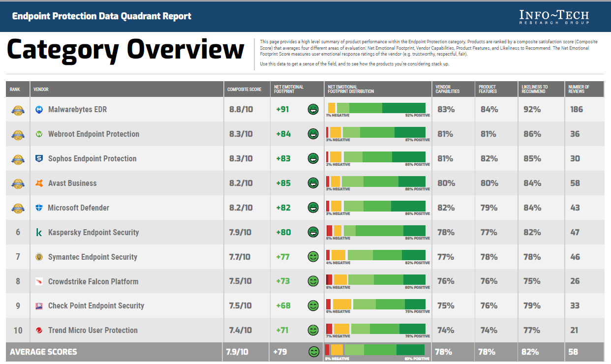
Task: Select the Number of Reviews column header
Action: (578, 90)
